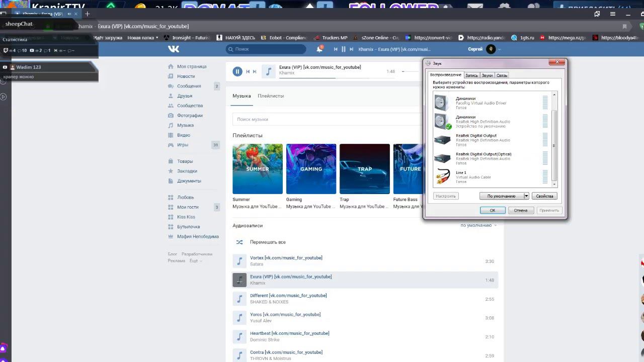
Task: Pause playback from the VK header
Action: point(344,49)
